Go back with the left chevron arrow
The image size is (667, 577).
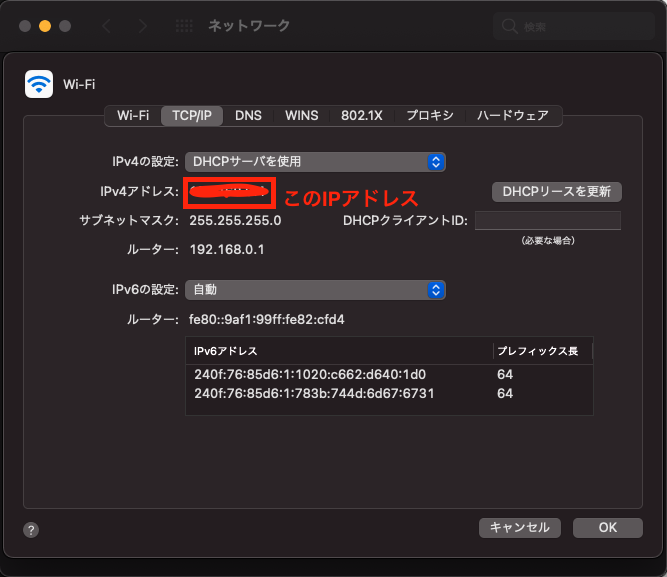[106, 26]
